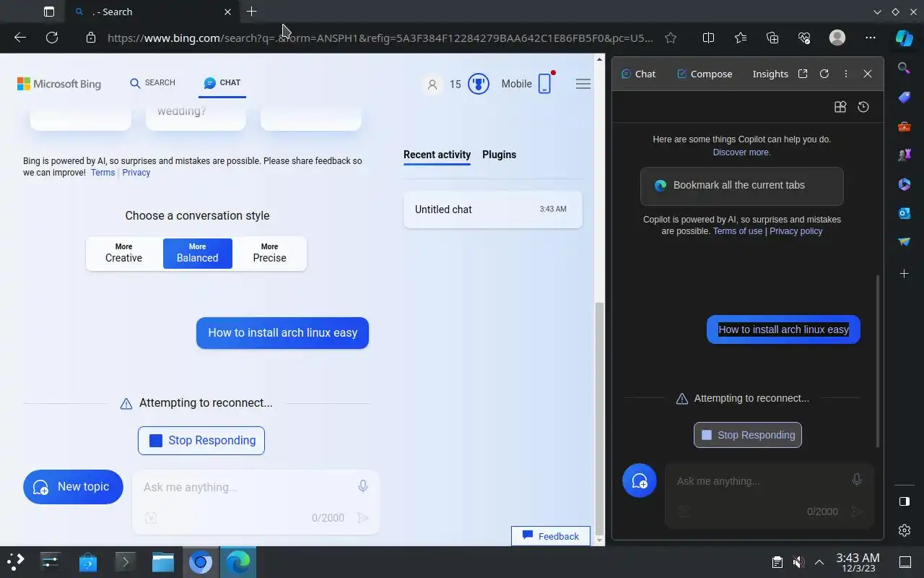Expand the tab search dropdown arrow
The height and width of the screenshot is (578, 924).
pos(877,12)
